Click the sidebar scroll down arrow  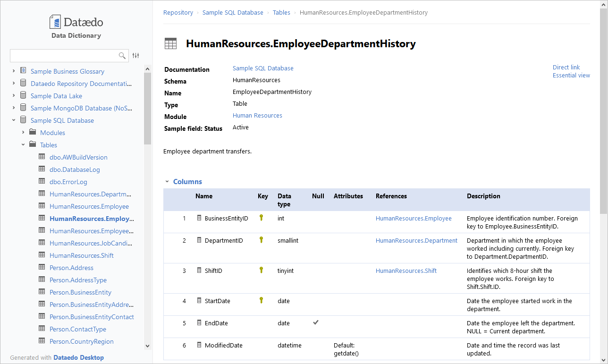147,346
